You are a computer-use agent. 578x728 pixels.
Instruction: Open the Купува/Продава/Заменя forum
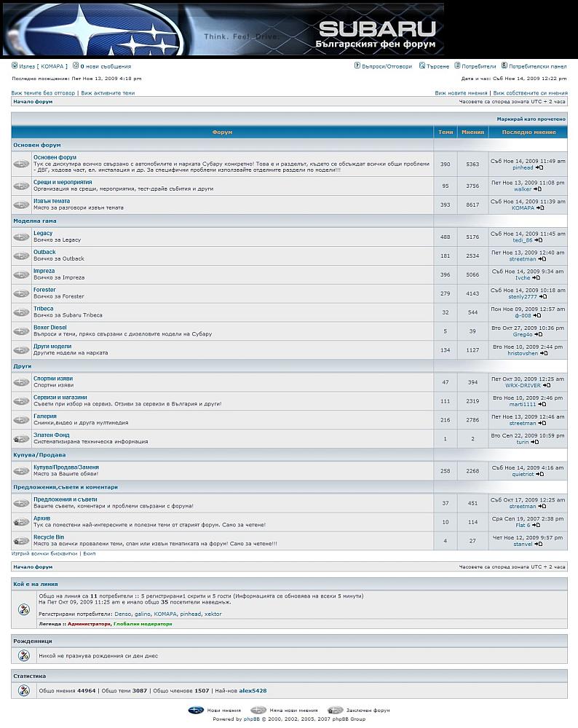[66, 467]
